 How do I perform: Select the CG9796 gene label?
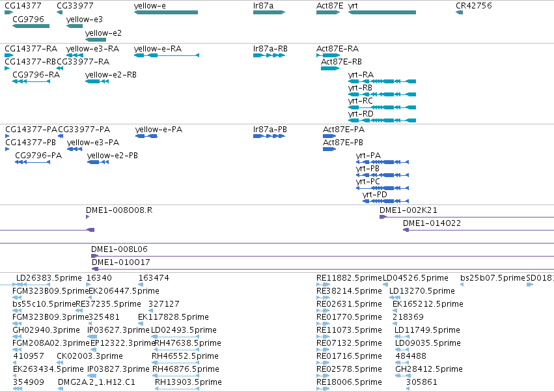(x=28, y=19)
